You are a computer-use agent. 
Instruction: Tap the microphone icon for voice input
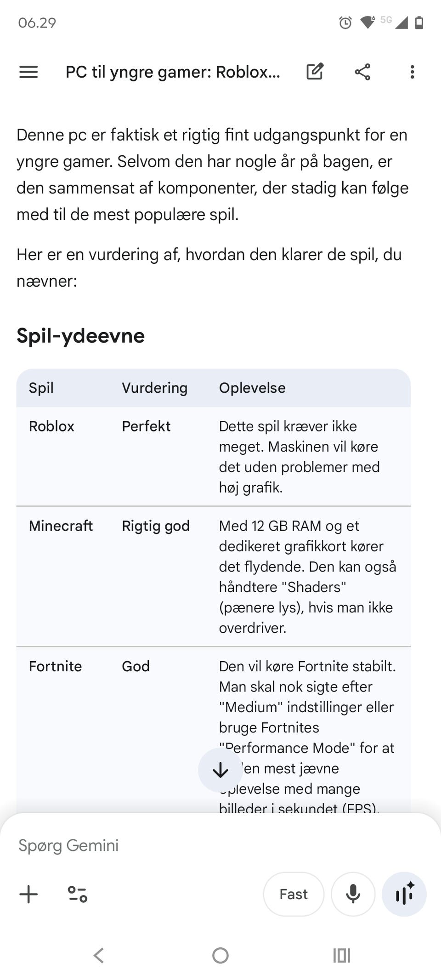[352, 894]
